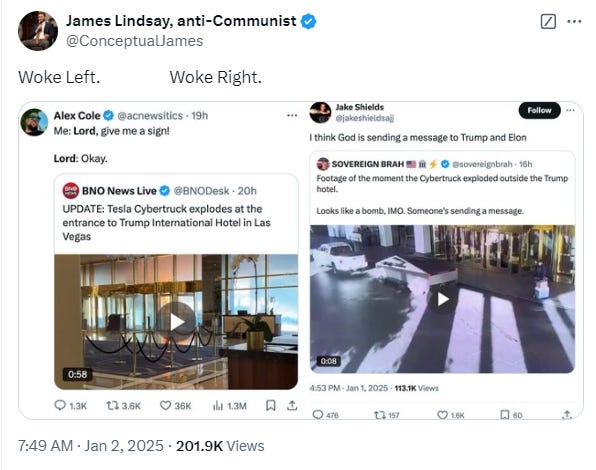
Task: Share Alex Cole tweet using upload icon
Action: [292, 405]
